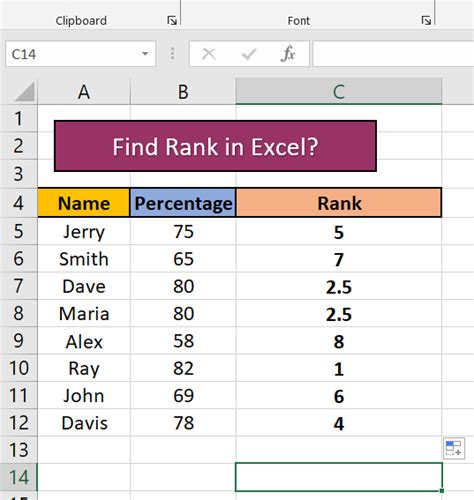Screen dimensions: 474x500
Task: Select row 1 header
Action: point(19,118)
